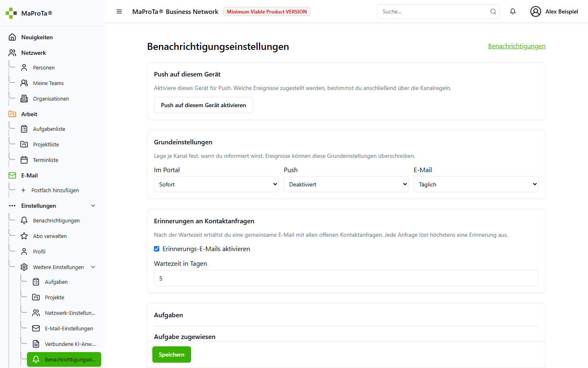Click the person icon beside Personen
This screenshot has height=368, width=588.
24,67
